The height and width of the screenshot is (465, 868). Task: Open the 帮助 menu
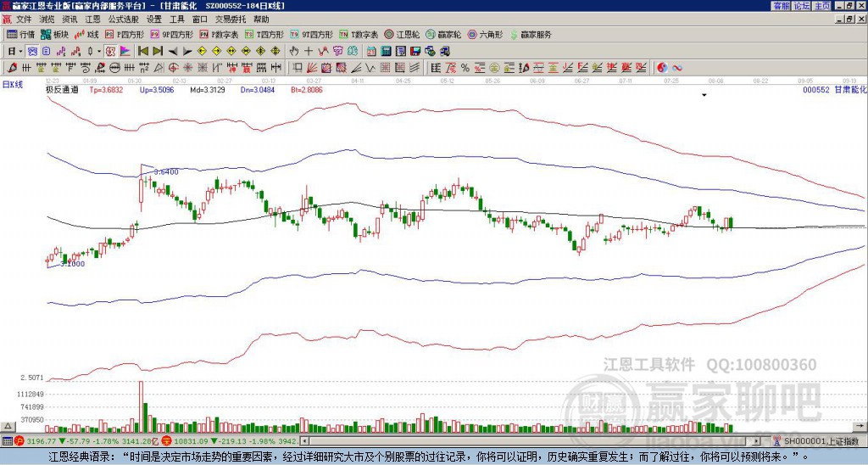tap(261, 20)
